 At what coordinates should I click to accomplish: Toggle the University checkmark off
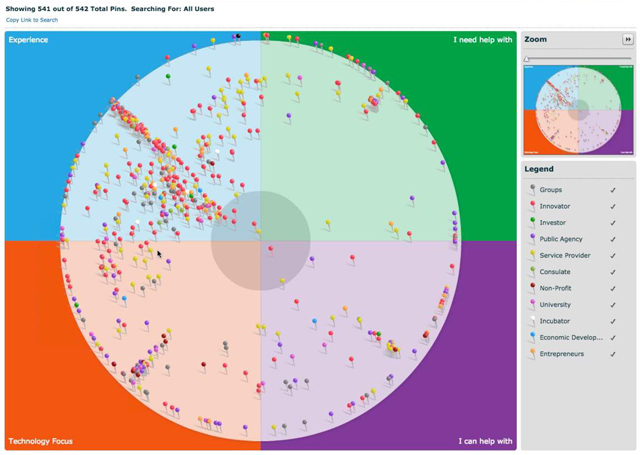(x=613, y=305)
